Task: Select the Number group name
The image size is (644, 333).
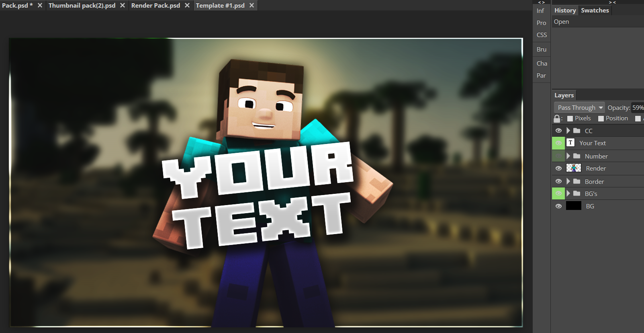Action: (x=596, y=156)
